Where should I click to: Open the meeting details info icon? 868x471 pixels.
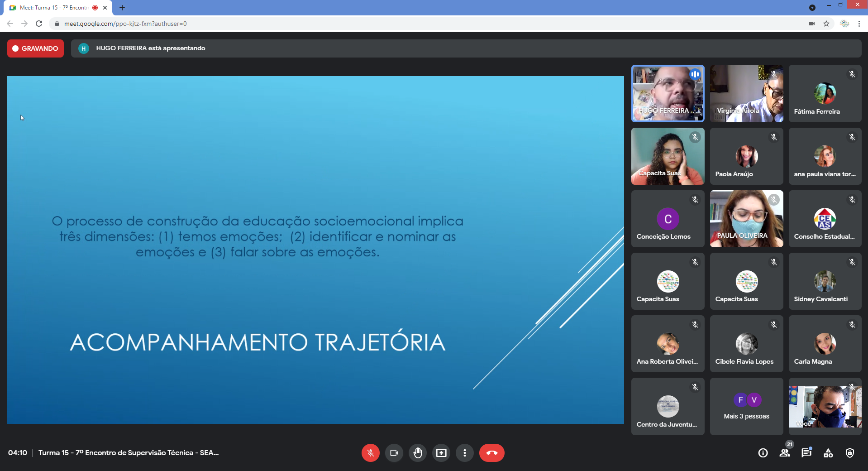point(763,453)
